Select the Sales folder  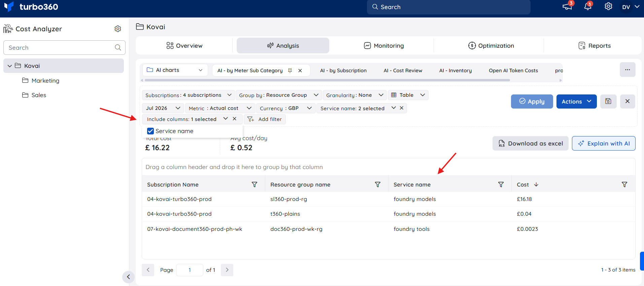[34, 95]
